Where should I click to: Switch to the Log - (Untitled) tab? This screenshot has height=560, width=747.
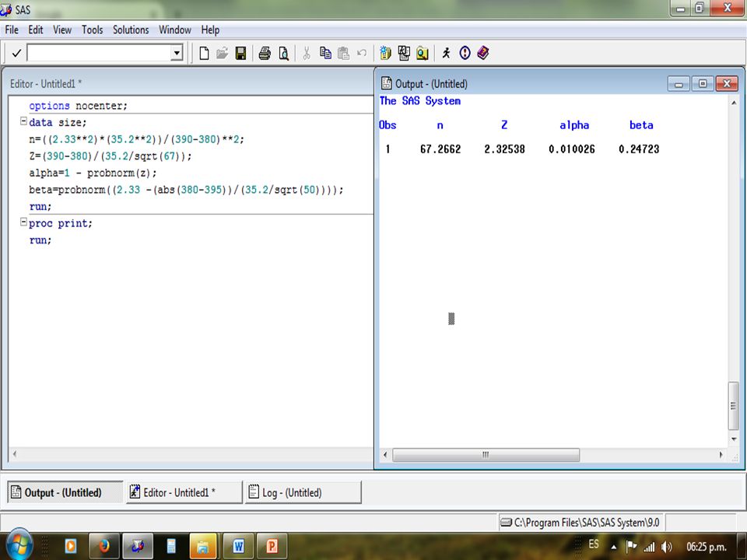pos(303,492)
